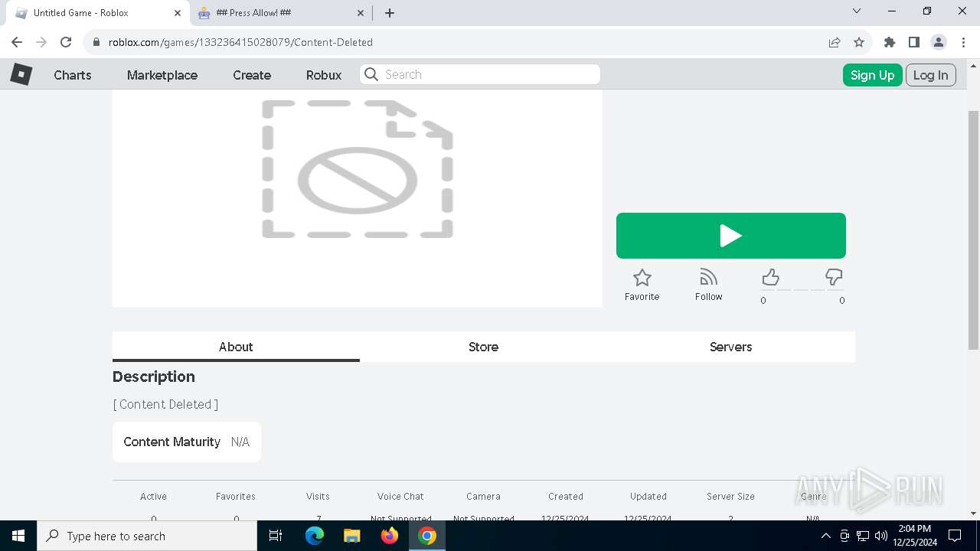Image resolution: width=980 pixels, height=551 pixels.
Task: Toggle the Chrome side panel
Action: [913, 42]
